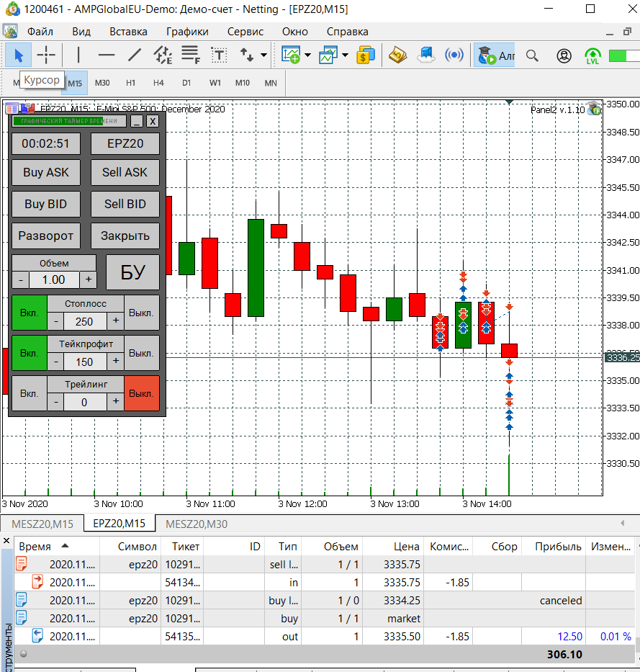The image size is (640, 672).
Task: Click the Стоплосс value field 250
Action: (84, 321)
